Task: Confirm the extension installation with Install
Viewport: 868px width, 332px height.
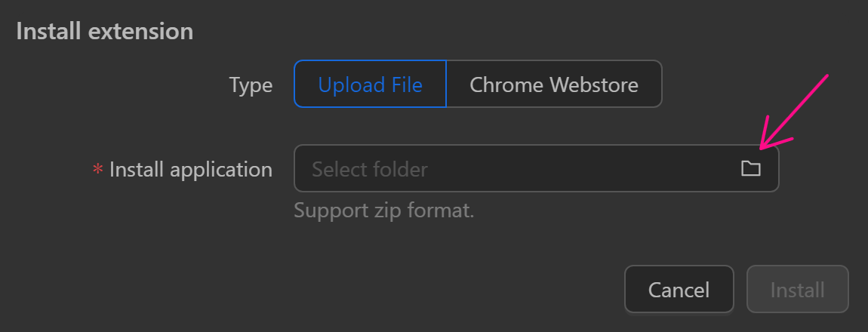Action: (x=797, y=290)
